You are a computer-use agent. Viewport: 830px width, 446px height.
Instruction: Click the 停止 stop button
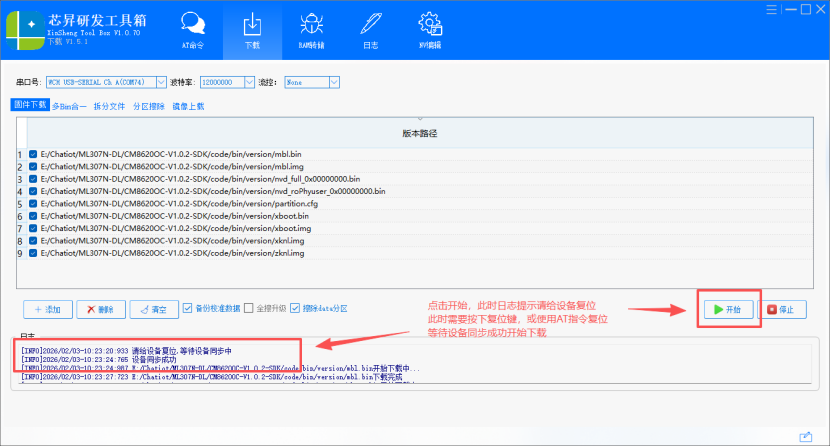tap(785, 310)
